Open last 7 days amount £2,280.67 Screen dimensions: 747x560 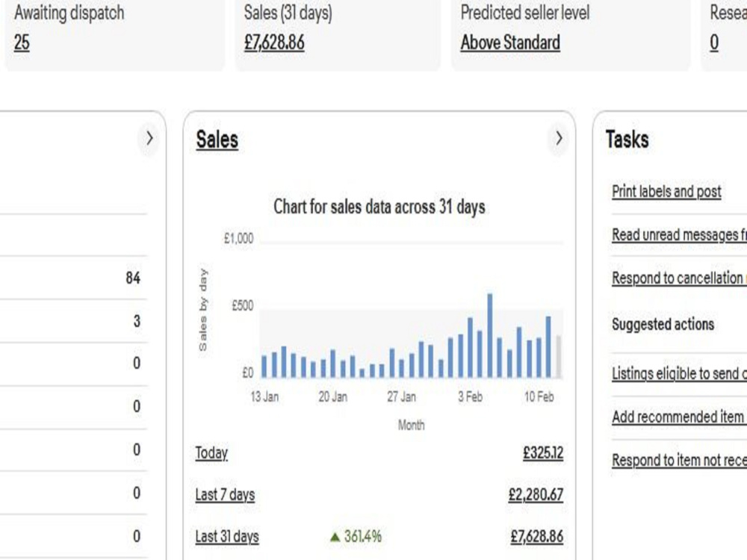tap(536, 495)
